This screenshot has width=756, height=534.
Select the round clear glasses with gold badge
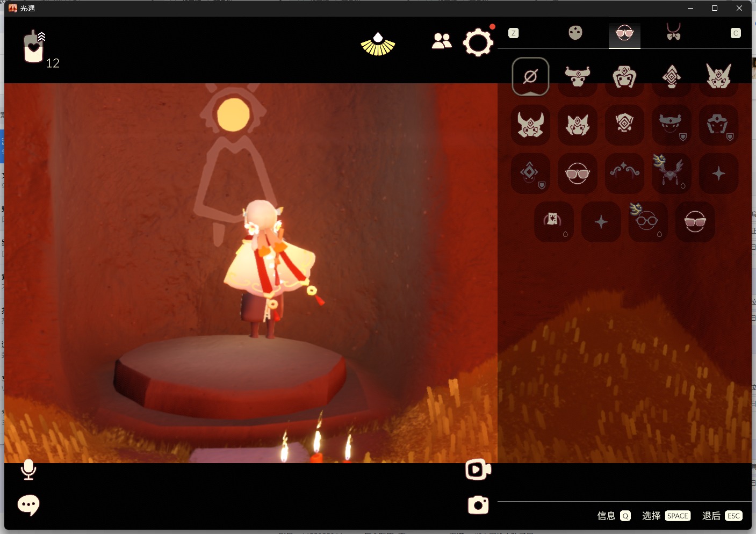click(x=648, y=221)
